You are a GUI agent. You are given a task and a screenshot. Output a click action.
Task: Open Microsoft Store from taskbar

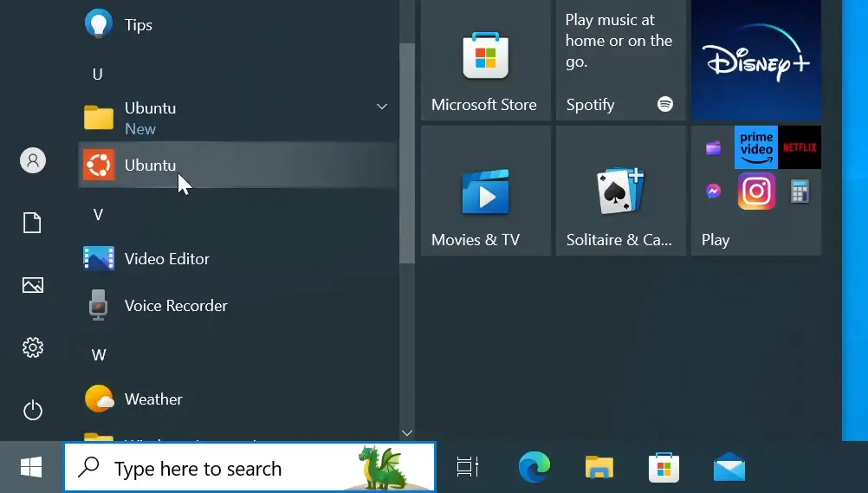(x=664, y=467)
